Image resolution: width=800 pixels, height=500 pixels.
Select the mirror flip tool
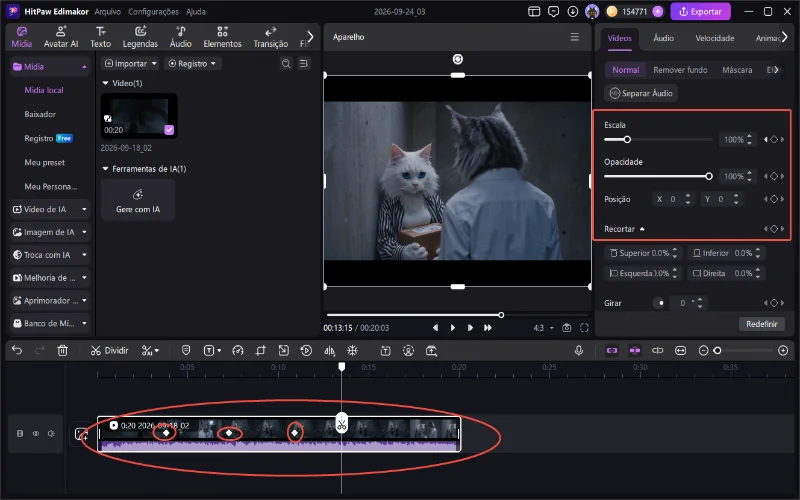tap(330, 351)
